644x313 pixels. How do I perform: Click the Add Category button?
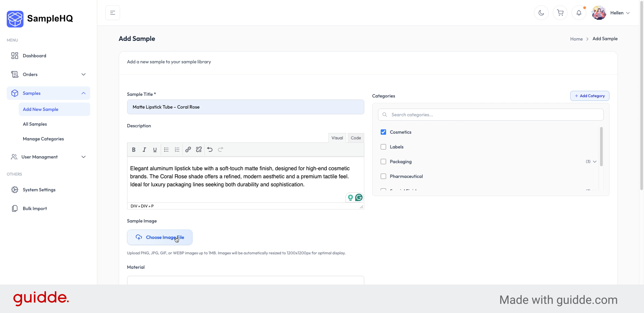(x=590, y=96)
